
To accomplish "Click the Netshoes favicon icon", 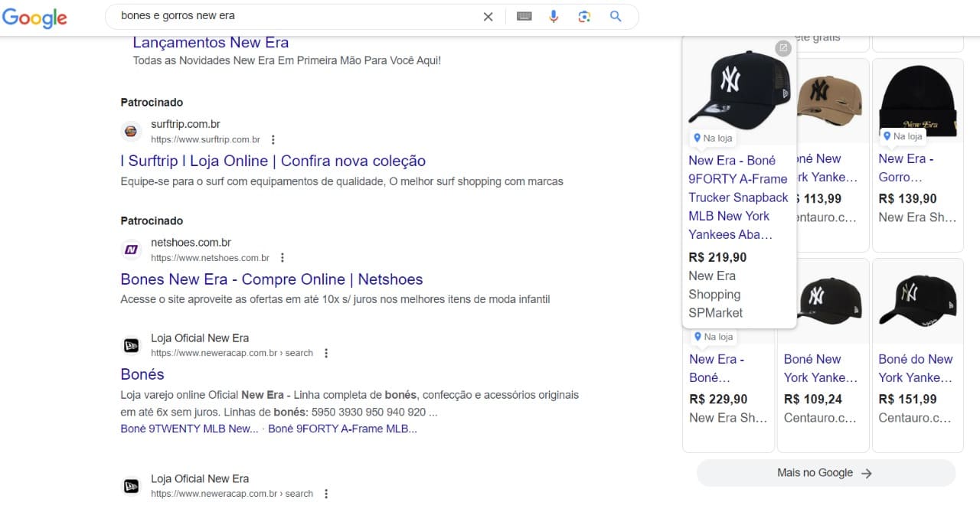I will [x=132, y=250].
